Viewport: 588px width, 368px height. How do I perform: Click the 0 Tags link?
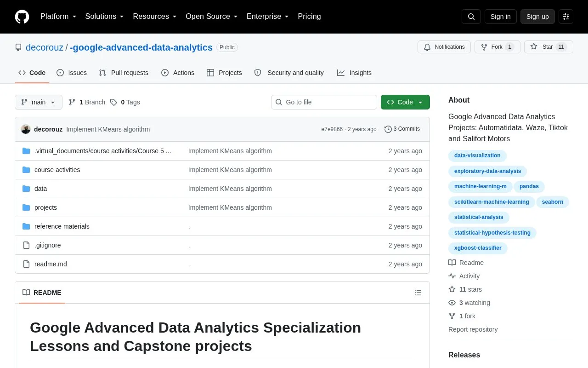tap(125, 102)
